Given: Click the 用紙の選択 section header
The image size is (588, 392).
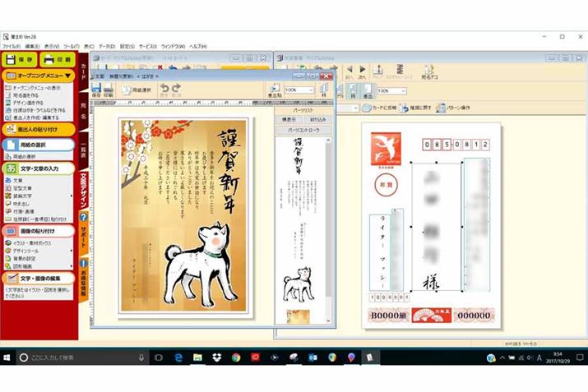Looking at the screenshot, I should 39,145.
